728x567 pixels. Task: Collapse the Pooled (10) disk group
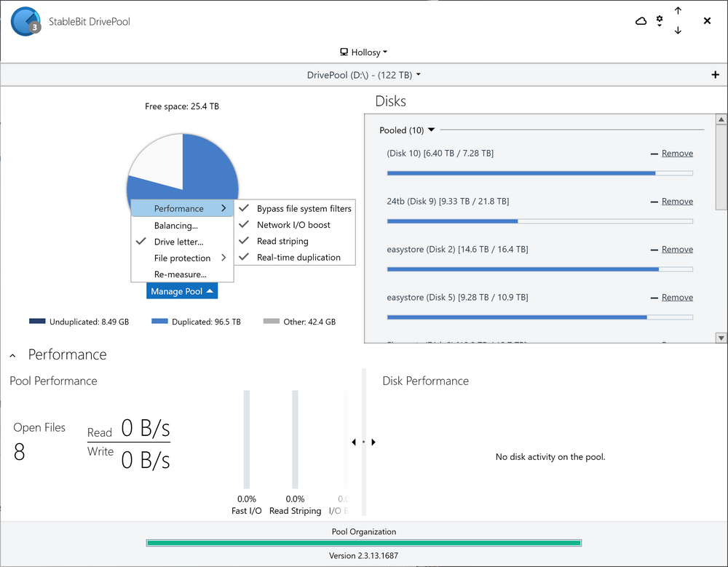click(431, 130)
